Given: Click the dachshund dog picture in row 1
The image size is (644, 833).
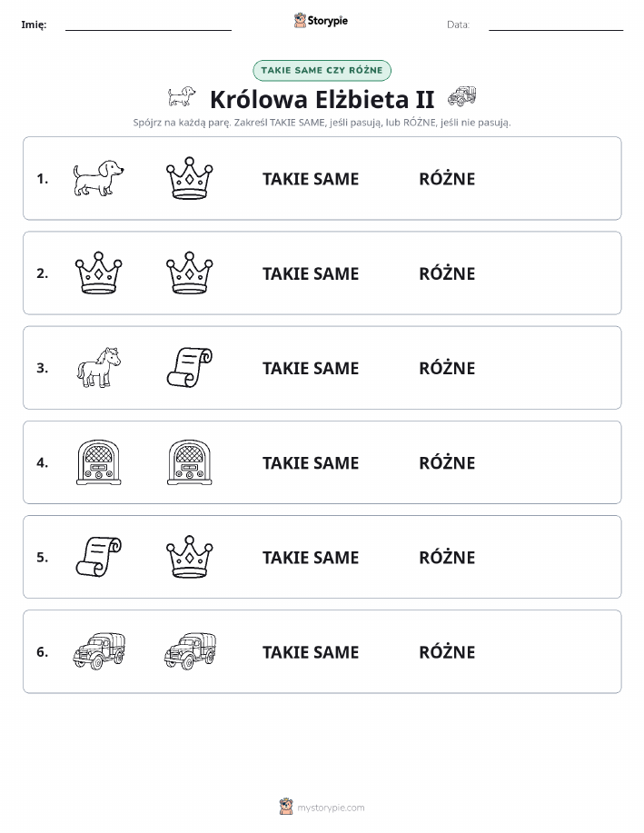Looking at the screenshot, I should point(98,178).
